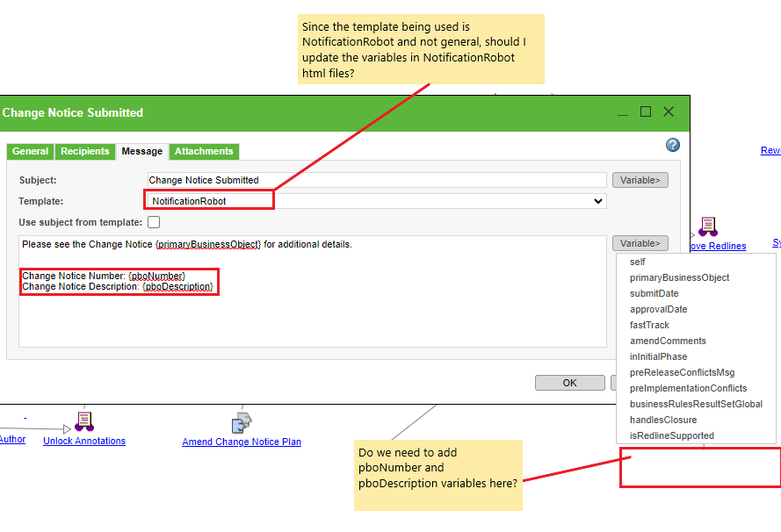Open the Amend Change Notice Plan link
Screen dimensions: 781x532
[242, 442]
